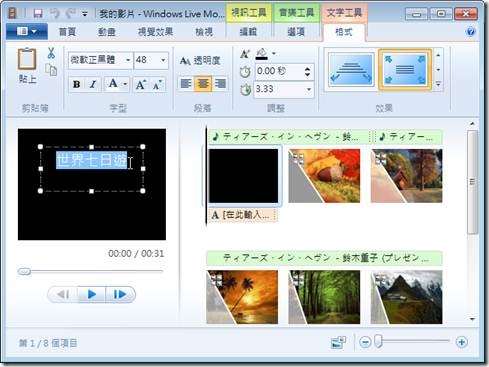Screen dimensions: 489x367
Task: Click the Cut scissors icon
Action: pos(51,53)
